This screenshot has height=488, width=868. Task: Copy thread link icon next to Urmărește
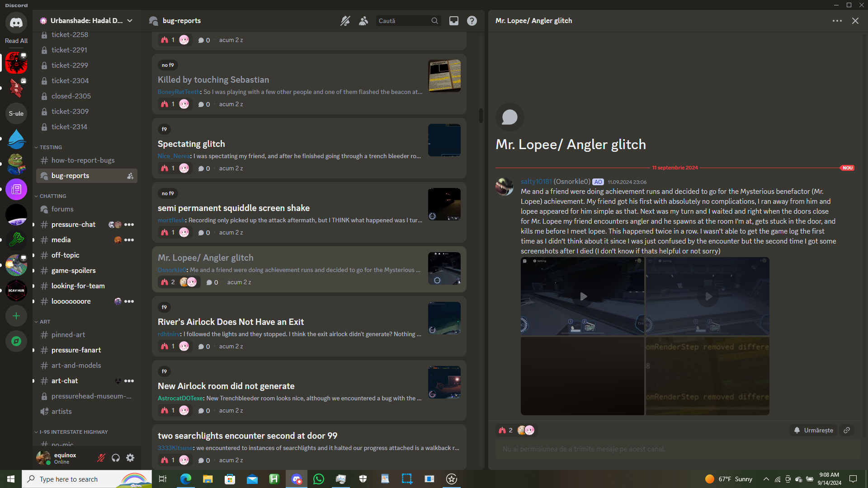(x=847, y=430)
